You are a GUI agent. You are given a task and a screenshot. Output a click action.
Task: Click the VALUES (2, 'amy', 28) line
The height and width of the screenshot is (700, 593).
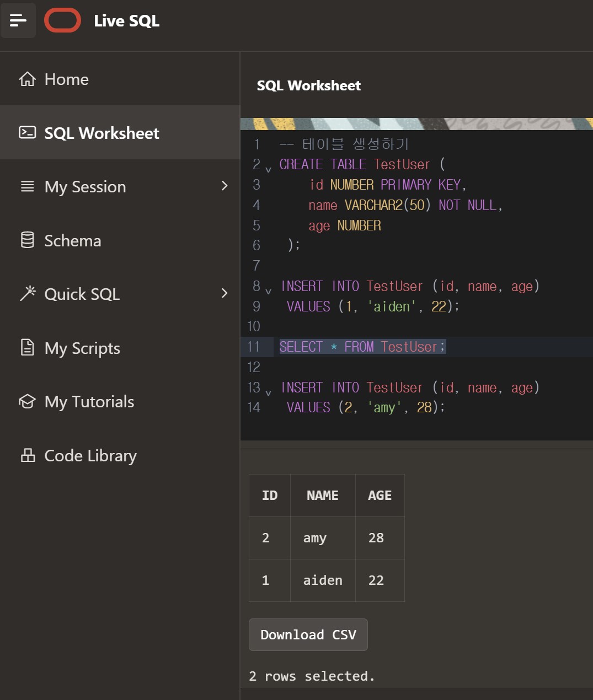366,407
